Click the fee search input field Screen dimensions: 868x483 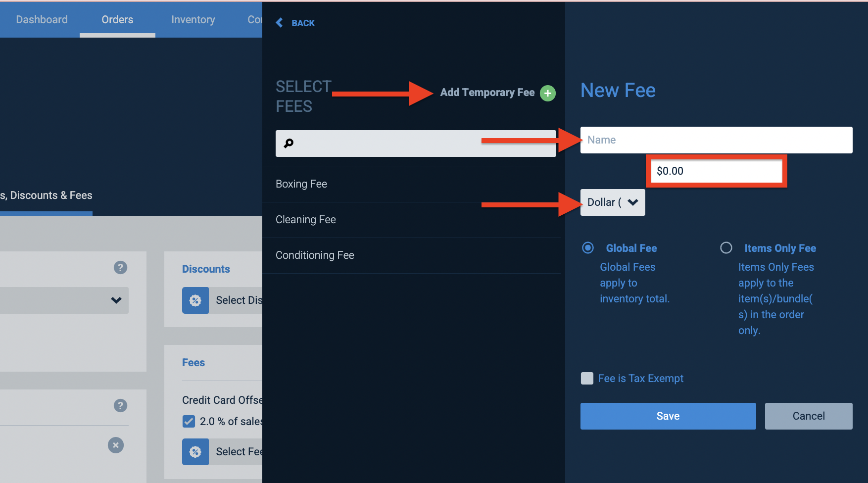tap(416, 144)
